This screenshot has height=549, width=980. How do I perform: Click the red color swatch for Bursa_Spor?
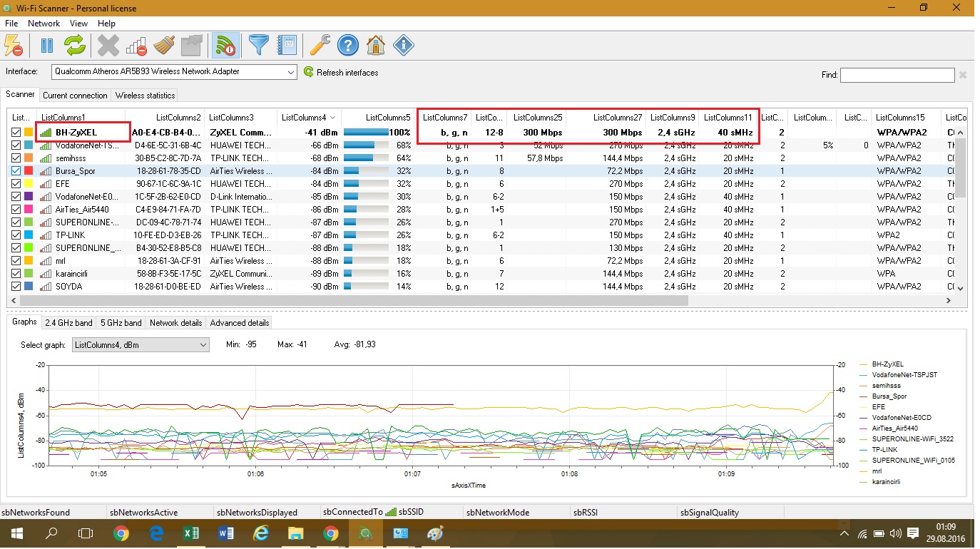coord(29,171)
